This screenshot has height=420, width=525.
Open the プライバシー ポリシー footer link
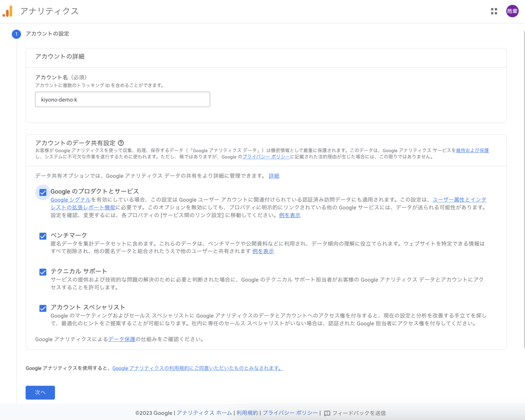tap(290, 413)
